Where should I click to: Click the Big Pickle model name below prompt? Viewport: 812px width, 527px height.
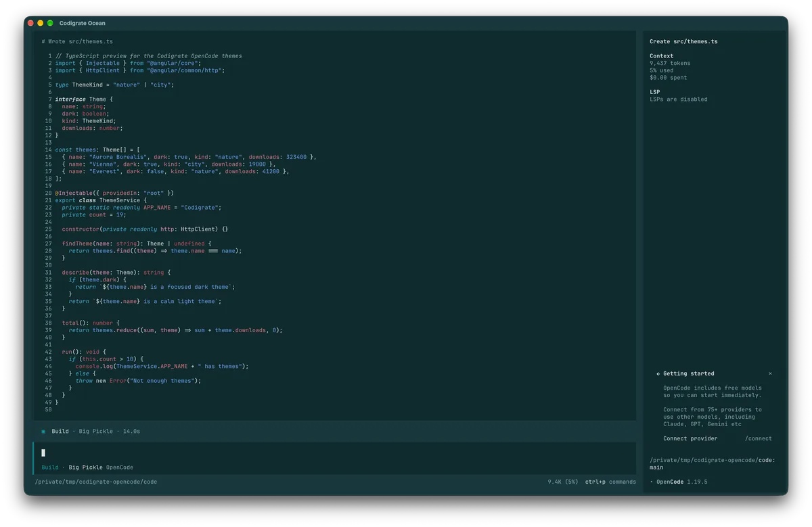point(86,467)
